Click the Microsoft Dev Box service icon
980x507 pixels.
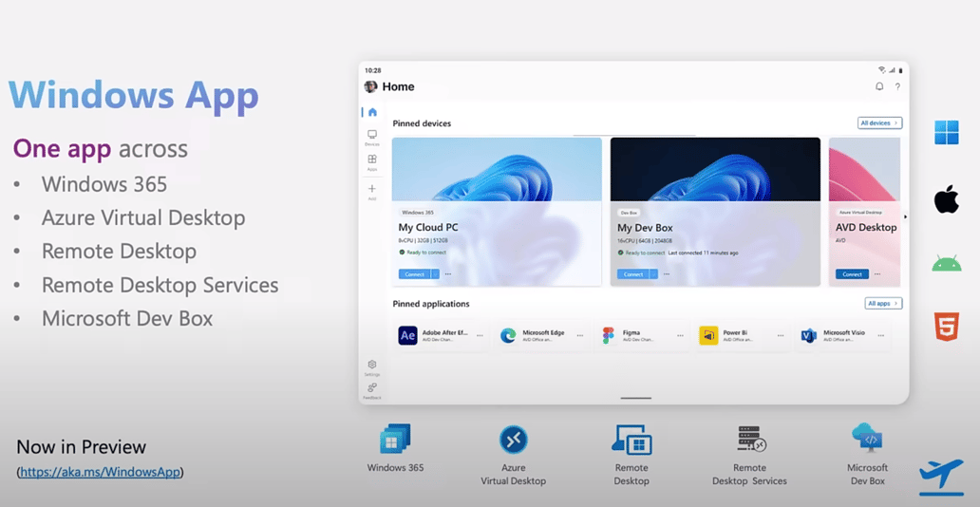click(868, 438)
